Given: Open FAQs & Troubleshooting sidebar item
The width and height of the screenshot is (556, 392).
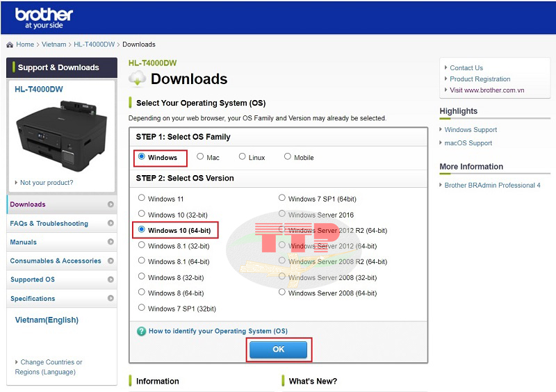Looking at the screenshot, I should 62,223.
